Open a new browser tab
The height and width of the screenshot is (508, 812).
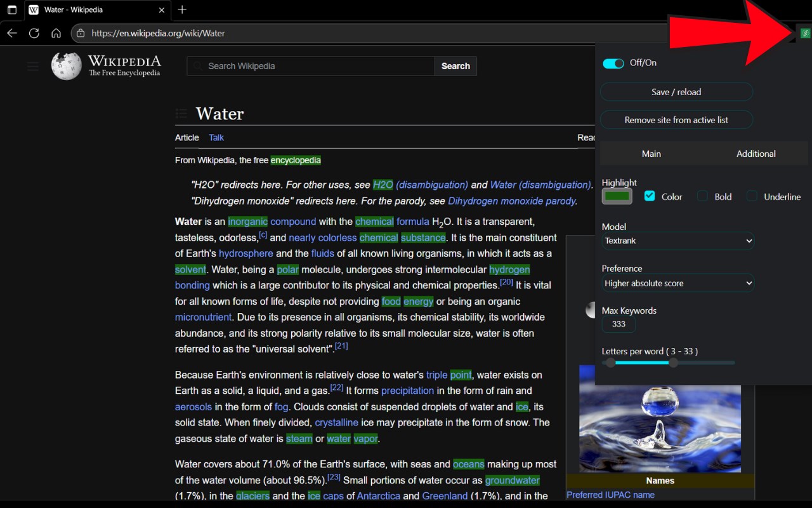pos(182,10)
